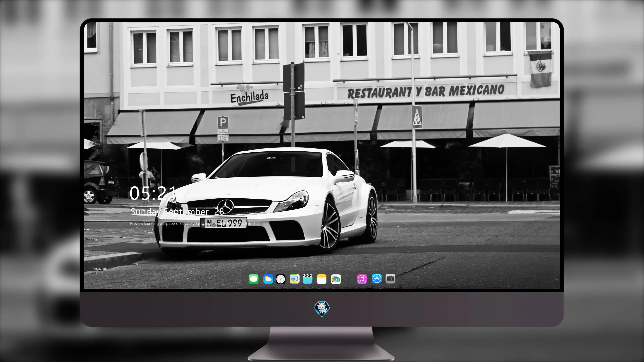Launch the pink iTunes music icon
Viewport: 644px width, 362px height.
[x=362, y=279]
